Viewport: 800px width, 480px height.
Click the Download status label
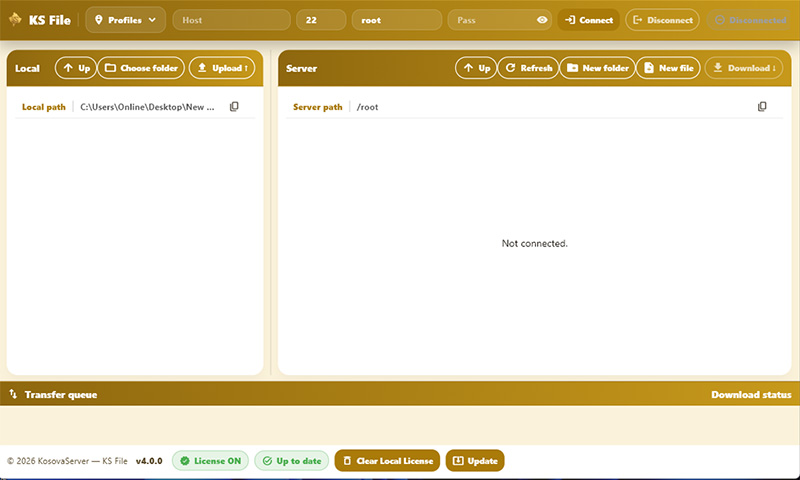[751, 394]
